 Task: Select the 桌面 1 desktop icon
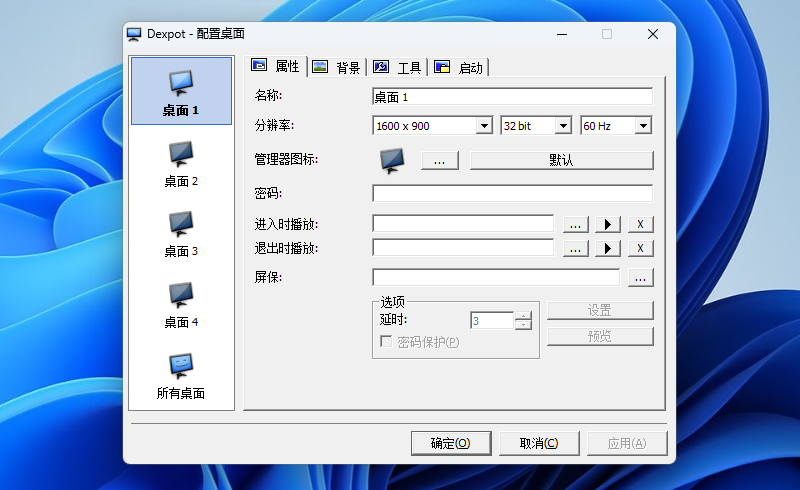click(181, 91)
